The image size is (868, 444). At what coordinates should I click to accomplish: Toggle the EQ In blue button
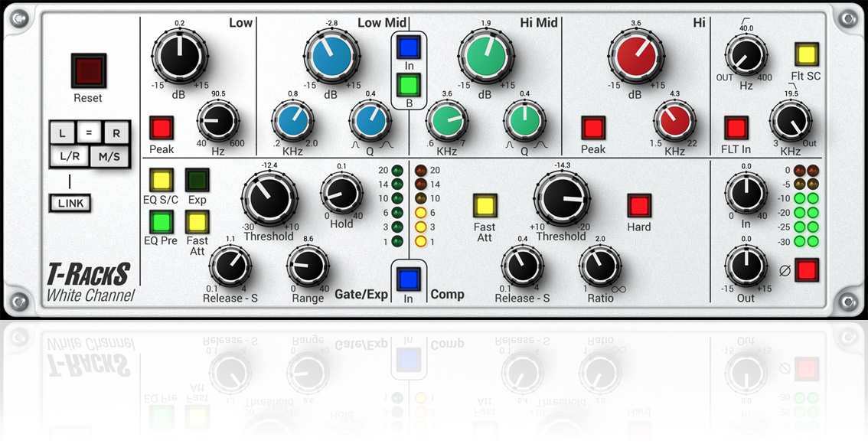[x=409, y=47]
